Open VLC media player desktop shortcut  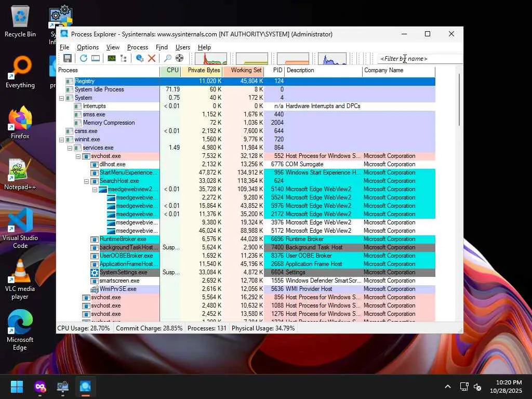pyautogui.click(x=20, y=280)
